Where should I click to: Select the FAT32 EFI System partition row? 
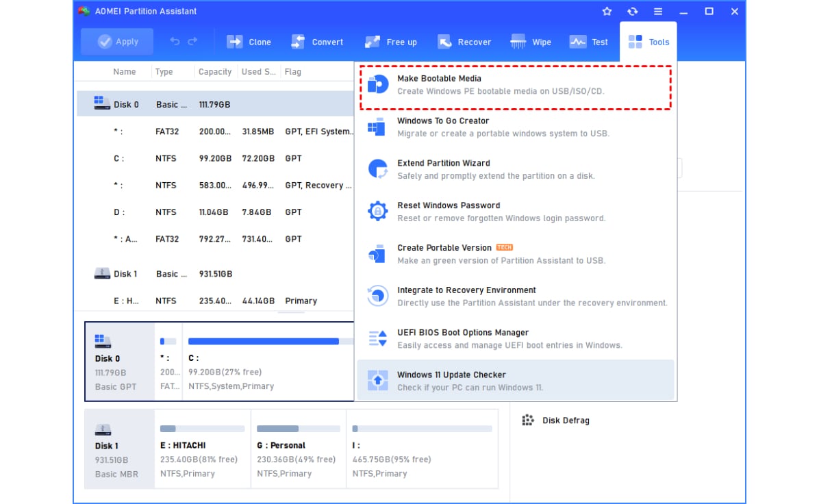tap(215, 131)
